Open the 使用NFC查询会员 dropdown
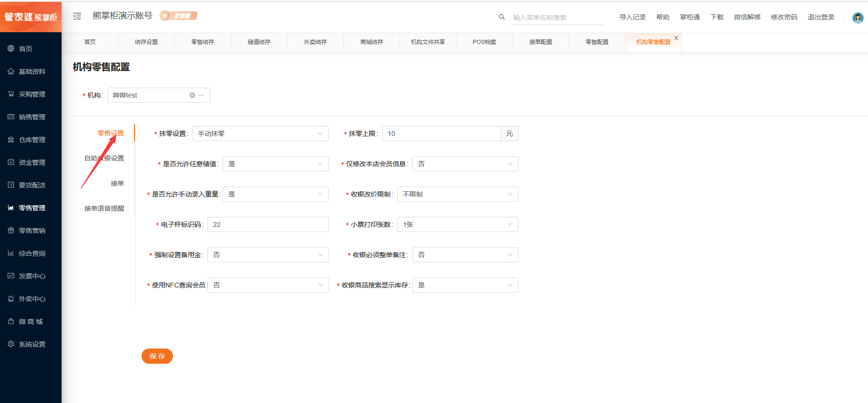 tap(268, 285)
